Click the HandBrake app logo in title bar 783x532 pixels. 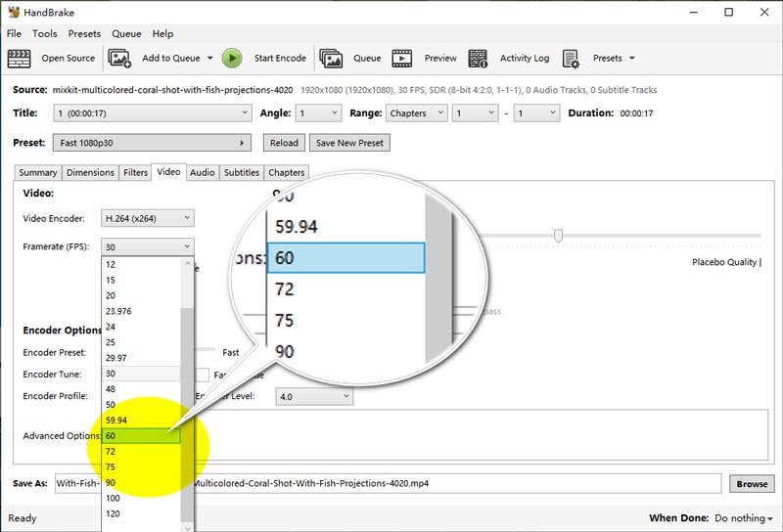click(x=14, y=12)
